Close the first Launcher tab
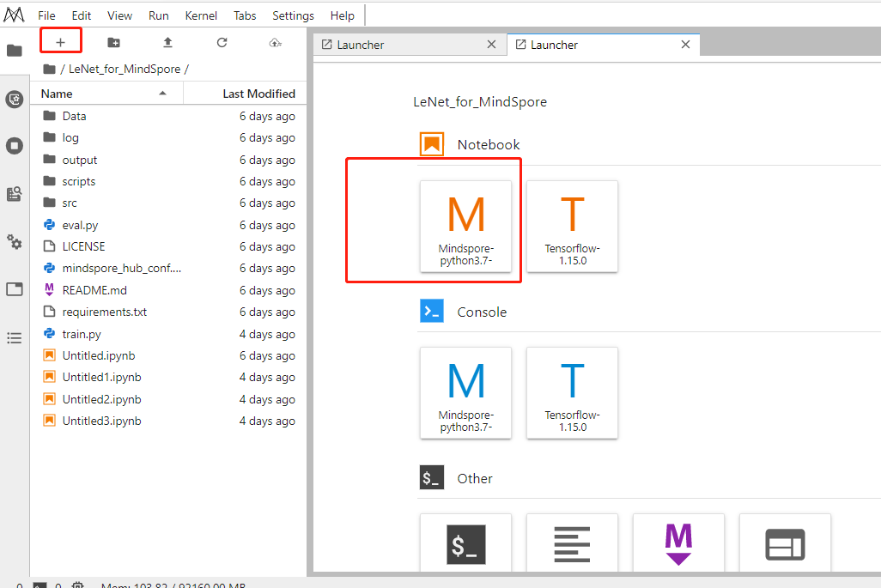 (492, 45)
